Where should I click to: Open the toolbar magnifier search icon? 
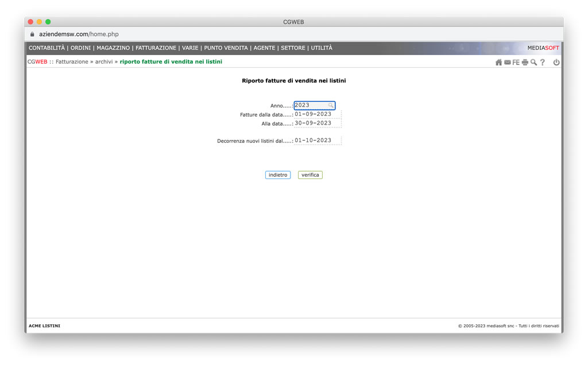533,62
